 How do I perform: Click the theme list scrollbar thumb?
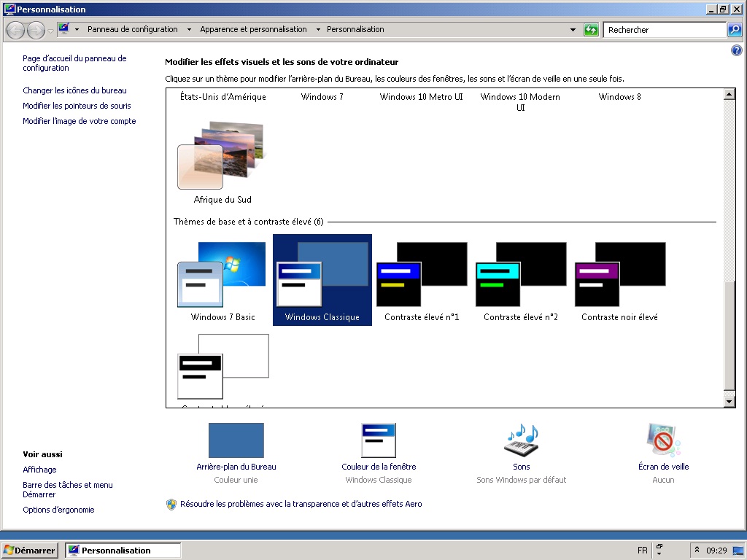coord(729,335)
